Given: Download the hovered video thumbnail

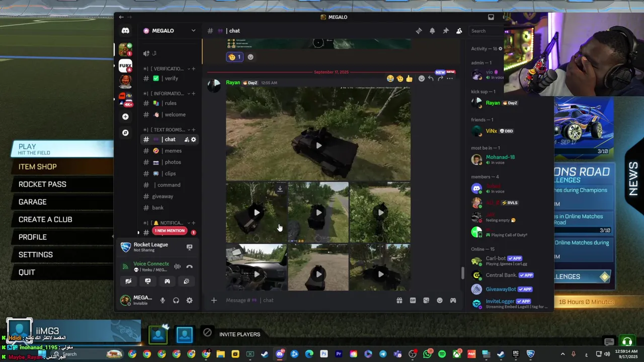Looking at the screenshot, I should click(280, 189).
